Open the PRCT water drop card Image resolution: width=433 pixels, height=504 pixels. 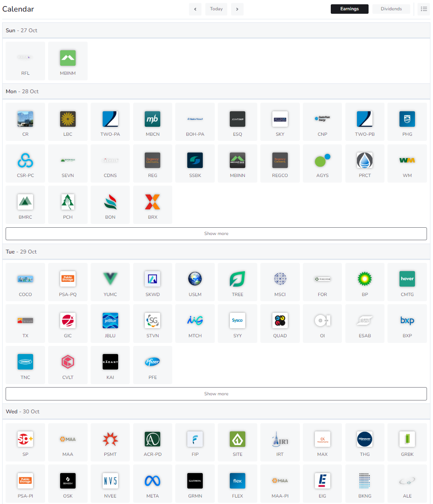click(365, 163)
